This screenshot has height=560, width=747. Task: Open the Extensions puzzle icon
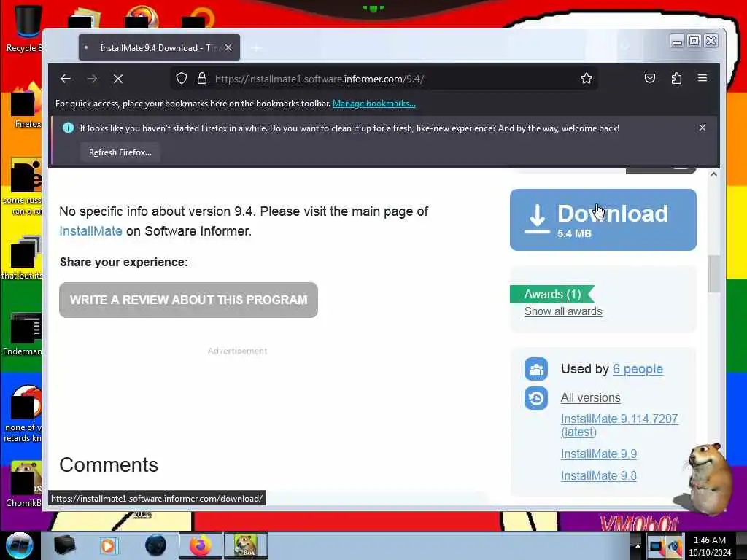tap(676, 78)
